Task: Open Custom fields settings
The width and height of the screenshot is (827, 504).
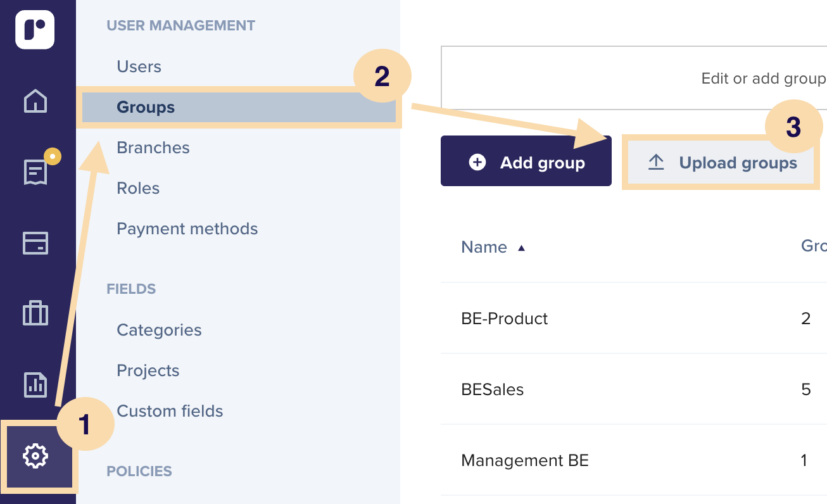Action: click(170, 411)
